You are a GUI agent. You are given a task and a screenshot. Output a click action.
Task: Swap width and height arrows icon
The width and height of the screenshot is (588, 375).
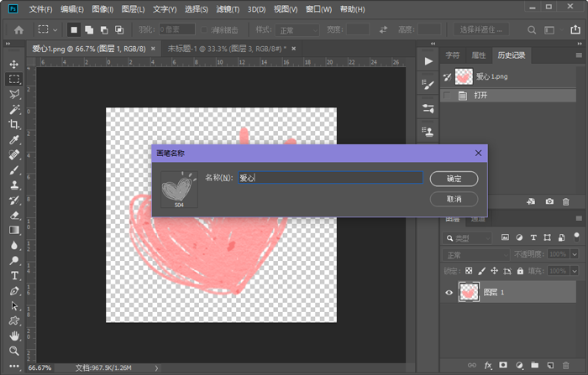[383, 29]
